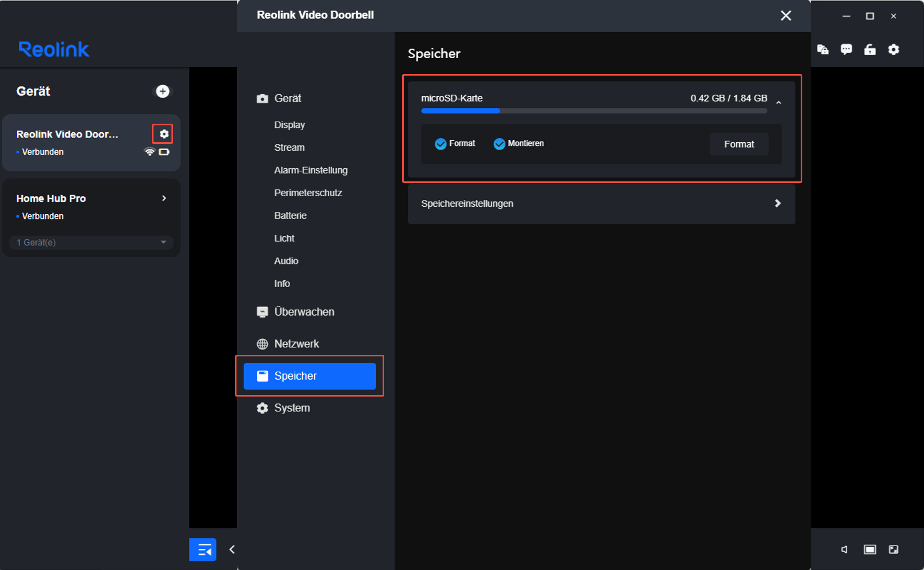Screen dimensions: 924x570
Task: Click the unlock icon in top toolbar
Action: coord(870,50)
